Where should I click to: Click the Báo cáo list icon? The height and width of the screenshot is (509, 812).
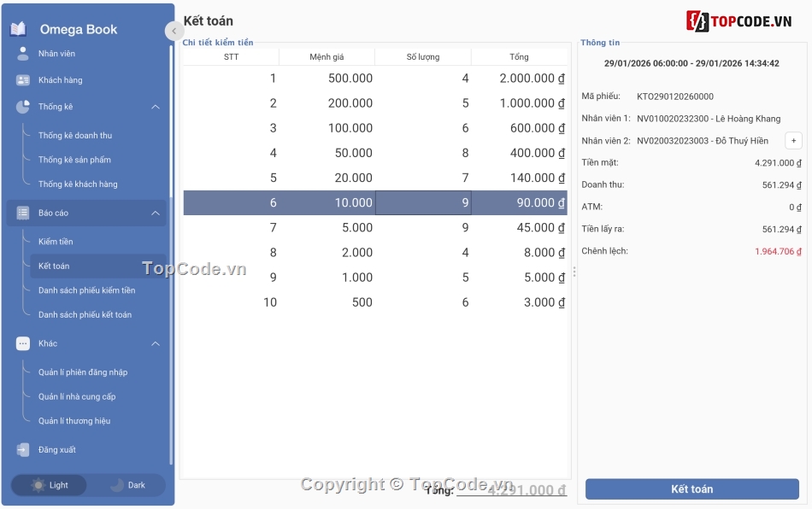(x=23, y=213)
